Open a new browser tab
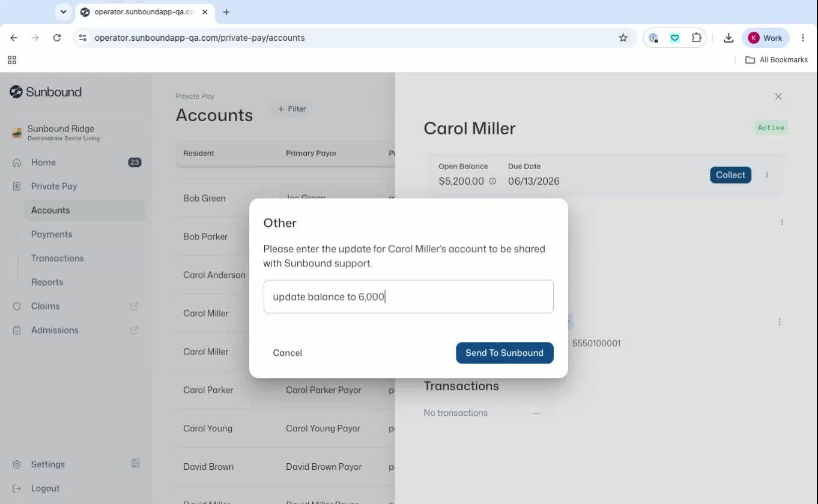 point(226,12)
